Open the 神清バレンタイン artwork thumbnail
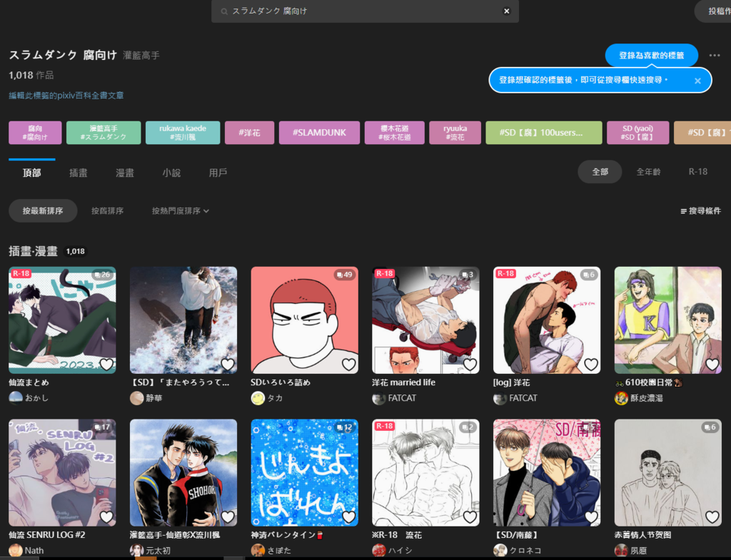This screenshot has width=731, height=560. (x=304, y=473)
